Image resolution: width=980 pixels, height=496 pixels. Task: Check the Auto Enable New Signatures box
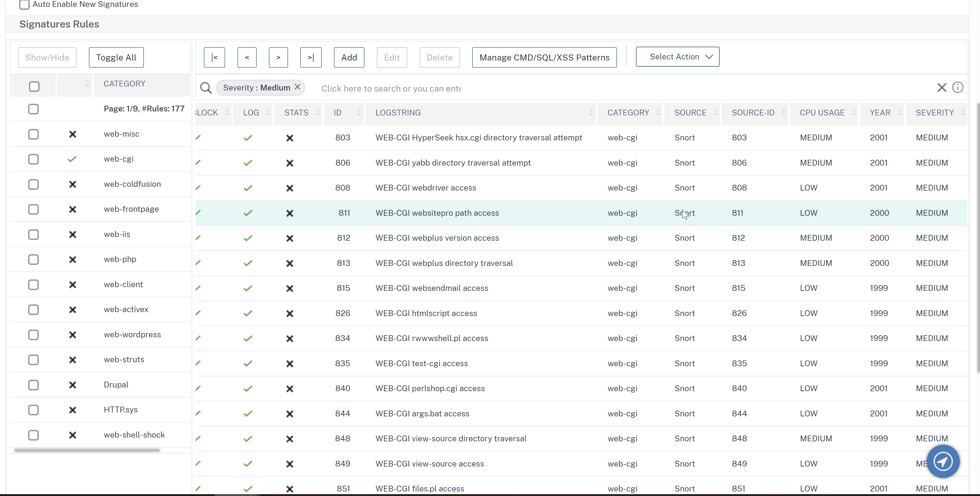[24, 4]
